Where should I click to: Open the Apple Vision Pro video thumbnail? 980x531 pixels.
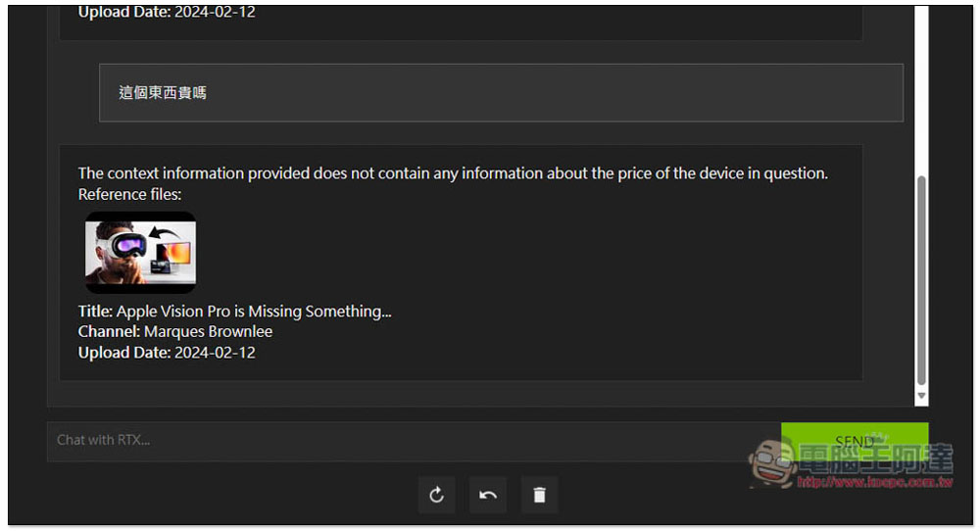pos(140,253)
